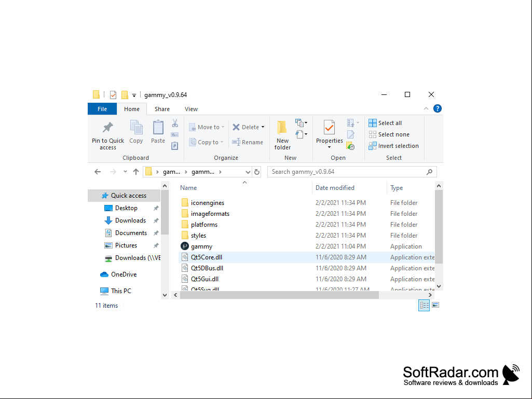The width and height of the screenshot is (532, 399).
Task: Open Documents in the navigation pane
Action: point(131,233)
